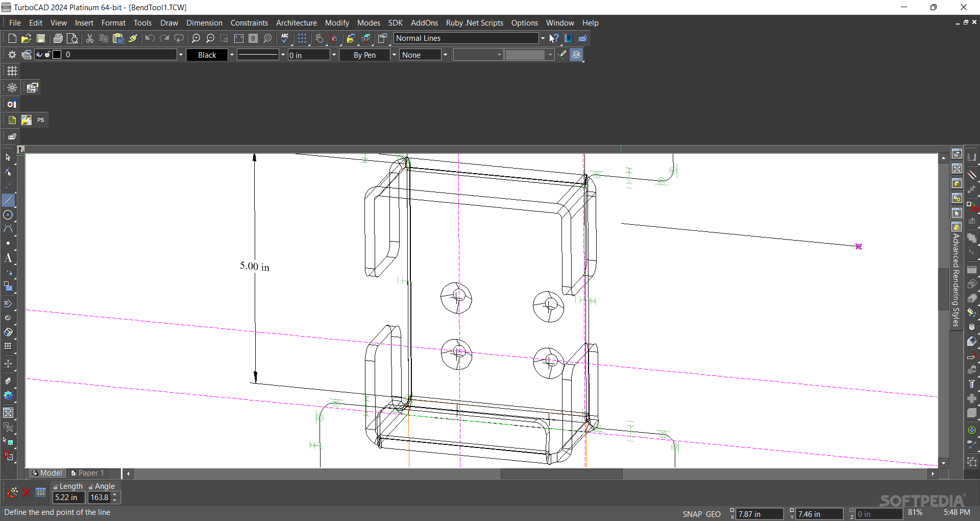The height and width of the screenshot is (521, 980).
Task: Select the Circle tool in left toolbar
Action: (x=8, y=215)
